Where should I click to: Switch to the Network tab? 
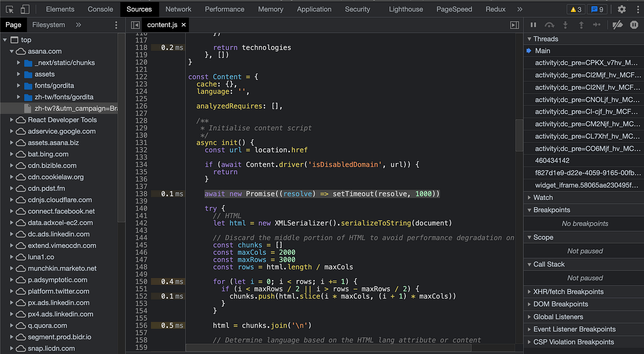(x=178, y=9)
